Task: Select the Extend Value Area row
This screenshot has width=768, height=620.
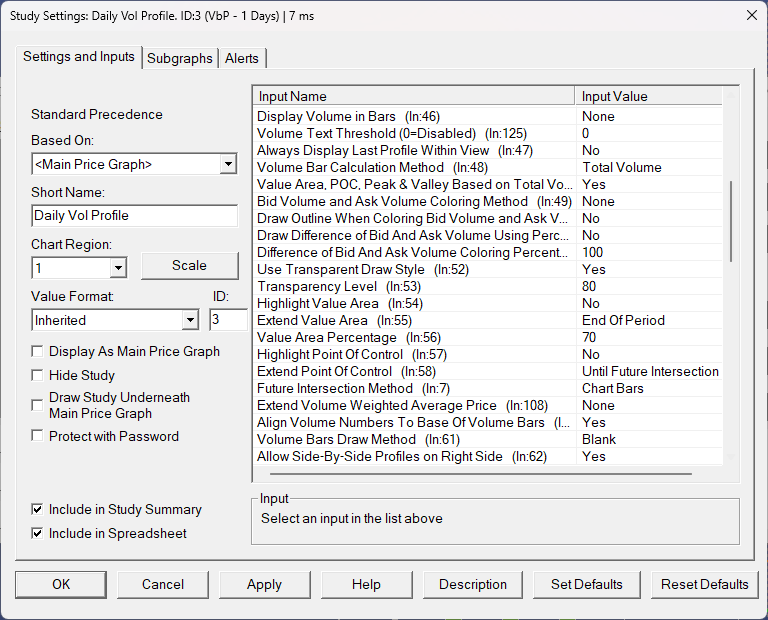Action: (488, 320)
